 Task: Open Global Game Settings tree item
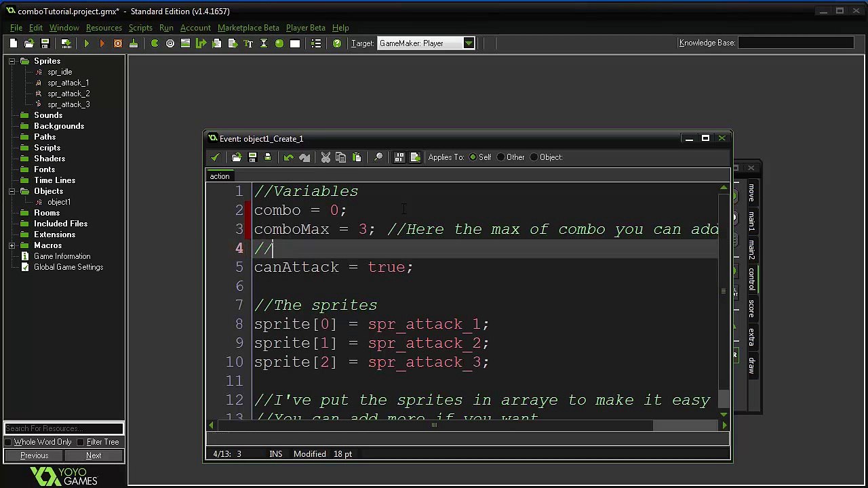(68, 267)
